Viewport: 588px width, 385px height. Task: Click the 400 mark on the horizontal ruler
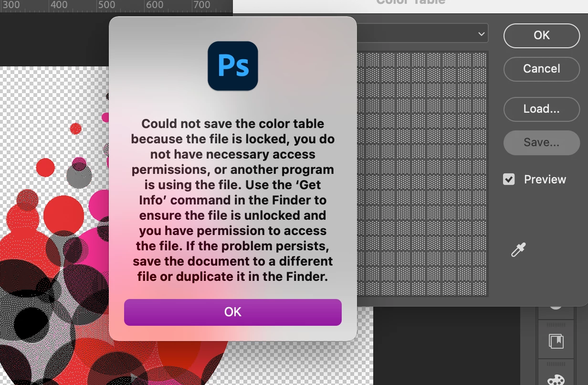click(x=59, y=5)
